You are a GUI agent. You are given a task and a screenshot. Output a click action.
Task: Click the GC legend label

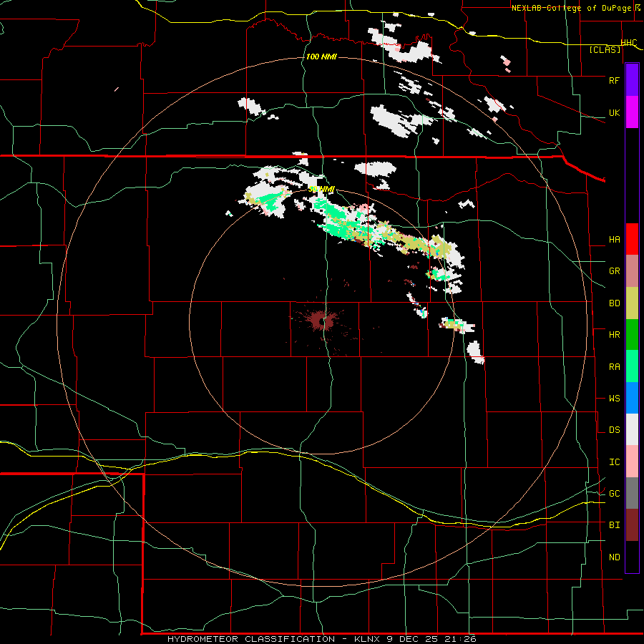coord(614,494)
